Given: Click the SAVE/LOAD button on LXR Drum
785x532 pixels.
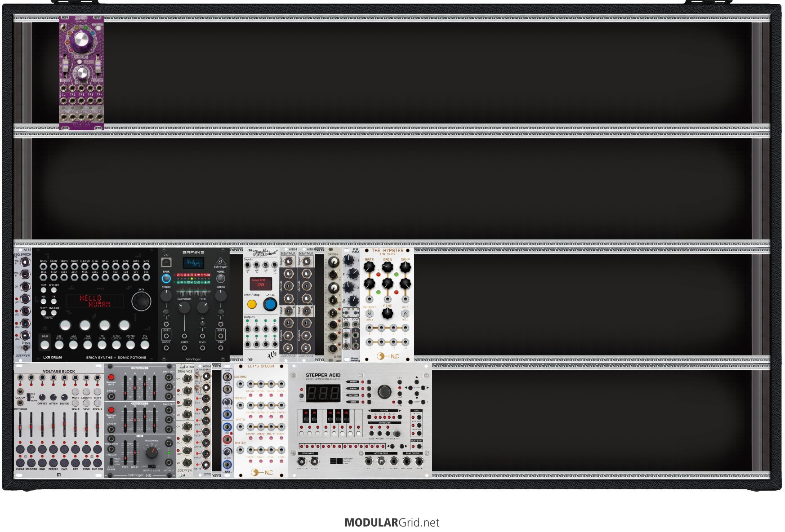Looking at the screenshot, I should click(54, 313).
